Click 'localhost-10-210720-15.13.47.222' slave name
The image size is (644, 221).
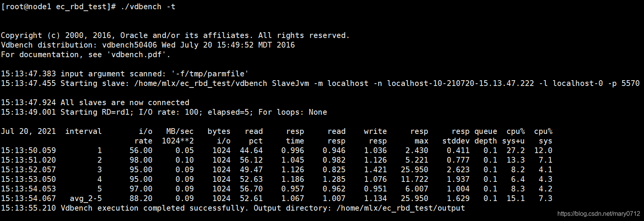click(460, 83)
